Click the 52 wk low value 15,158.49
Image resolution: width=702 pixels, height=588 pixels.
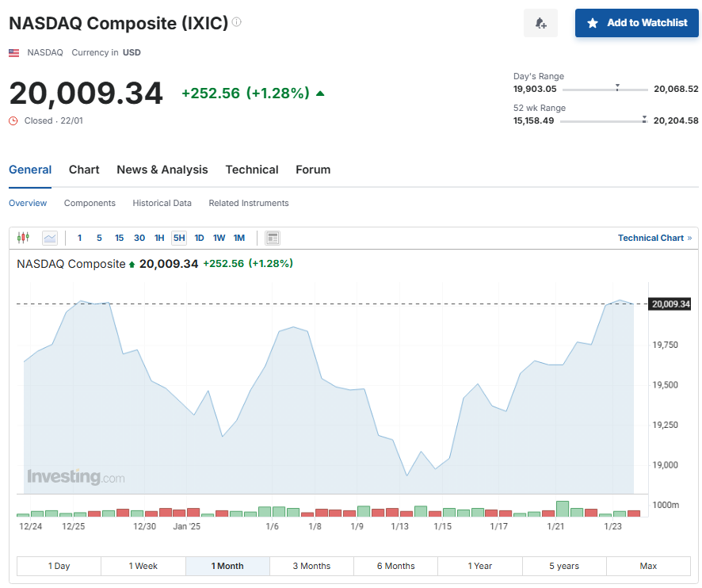pos(533,120)
